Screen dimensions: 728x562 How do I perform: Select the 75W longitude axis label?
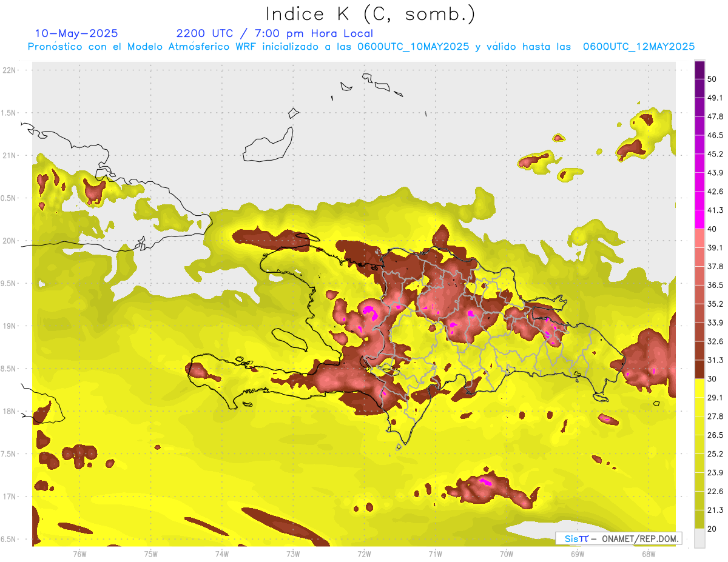click(151, 554)
